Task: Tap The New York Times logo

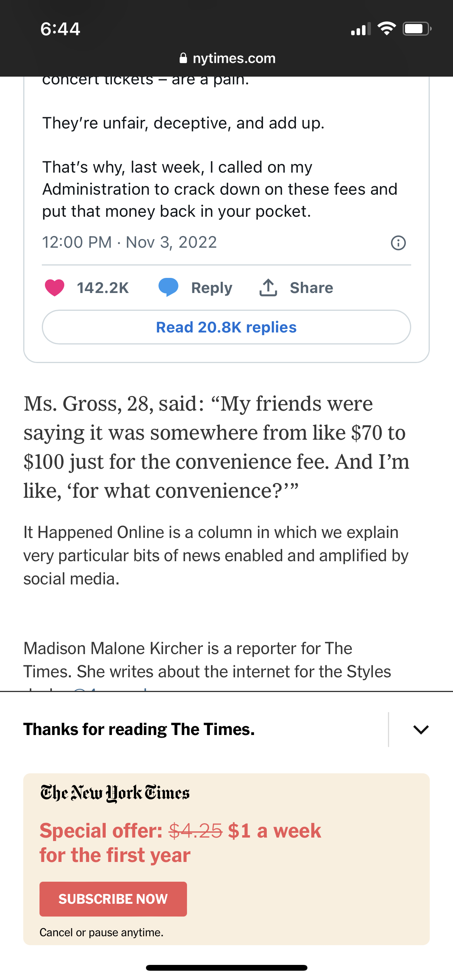Action: pyautogui.click(x=115, y=793)
